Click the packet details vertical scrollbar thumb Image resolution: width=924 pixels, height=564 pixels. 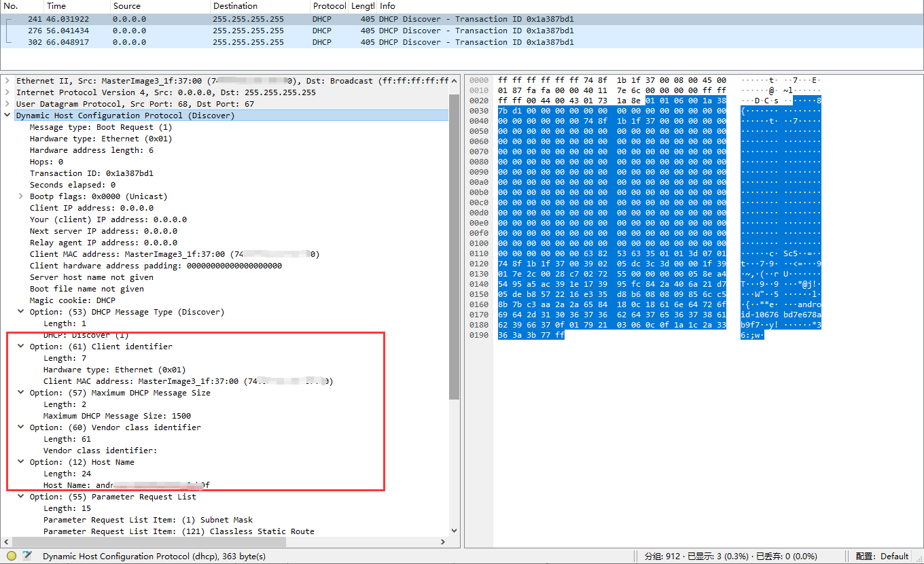tap(454, 246)
